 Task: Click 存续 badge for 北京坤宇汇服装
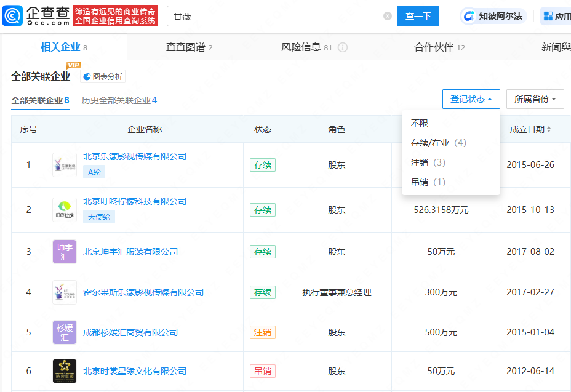tap(263, 252)
